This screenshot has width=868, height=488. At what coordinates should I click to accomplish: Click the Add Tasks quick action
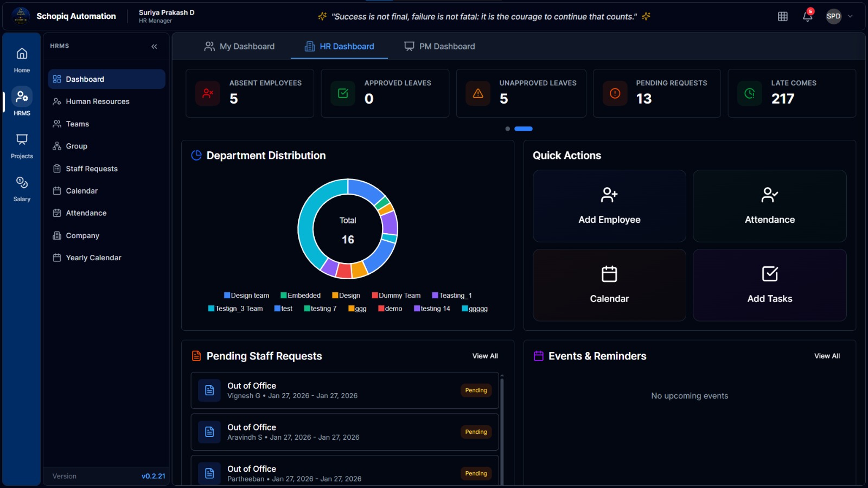pos(769,285)
